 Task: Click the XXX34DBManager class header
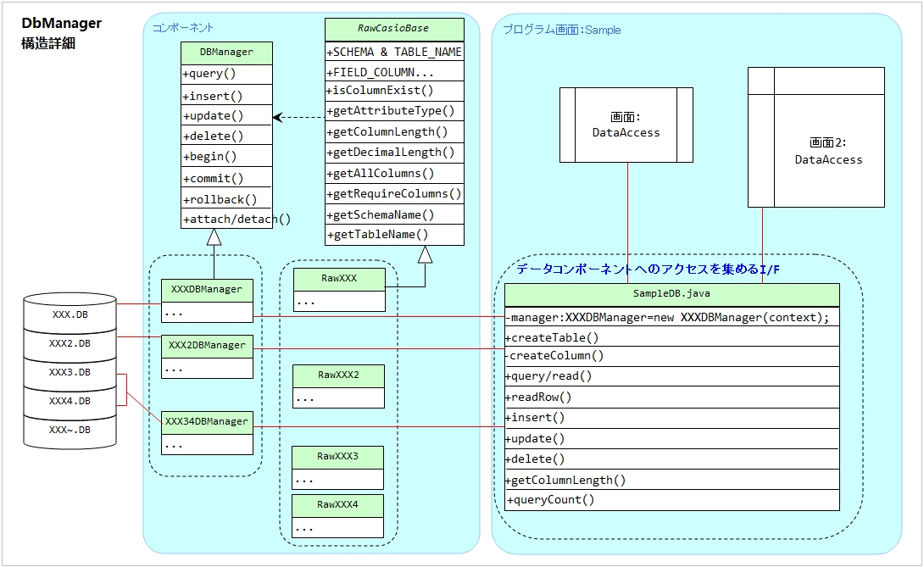tap(207, 421)
